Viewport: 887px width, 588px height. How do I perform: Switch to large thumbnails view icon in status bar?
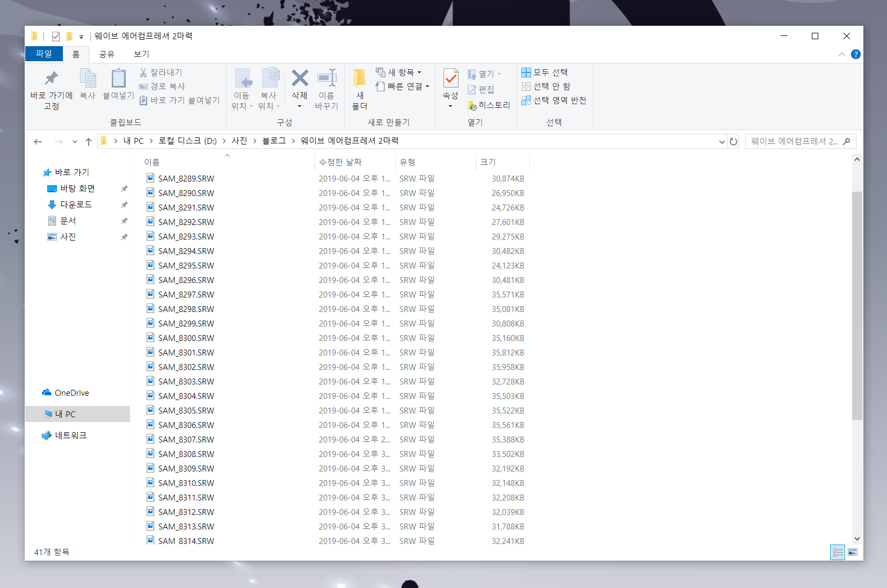(x=853, y=552)
